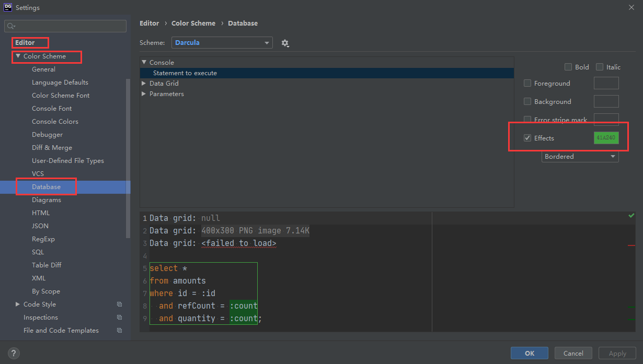Screen dimensions: 643x364
Task: Click the project-level settings icon beside Code Style
Action: pos(119,304)
